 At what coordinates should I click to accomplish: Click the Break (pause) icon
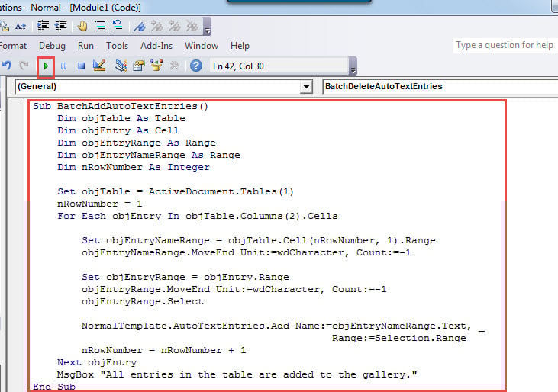(64, 66)
